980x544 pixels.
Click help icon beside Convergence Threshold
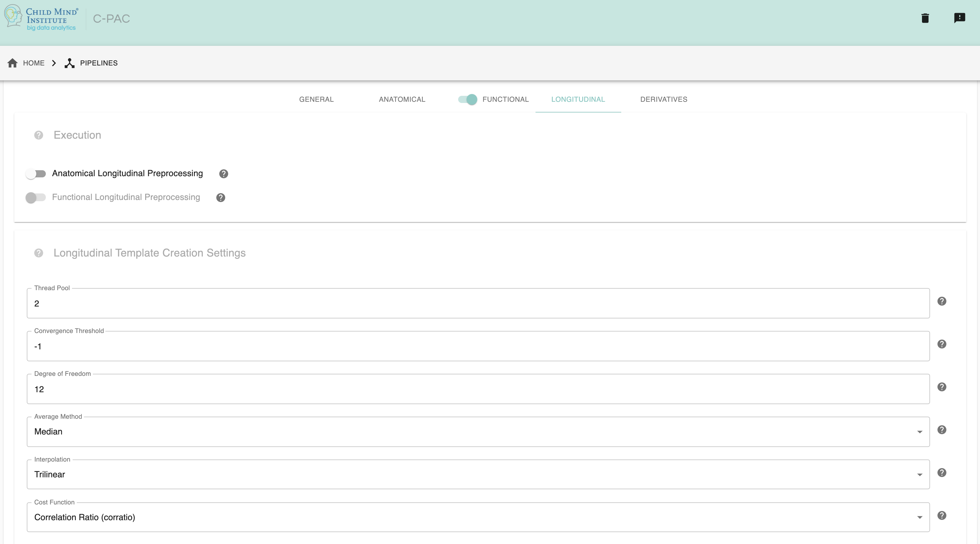(942, 344)
